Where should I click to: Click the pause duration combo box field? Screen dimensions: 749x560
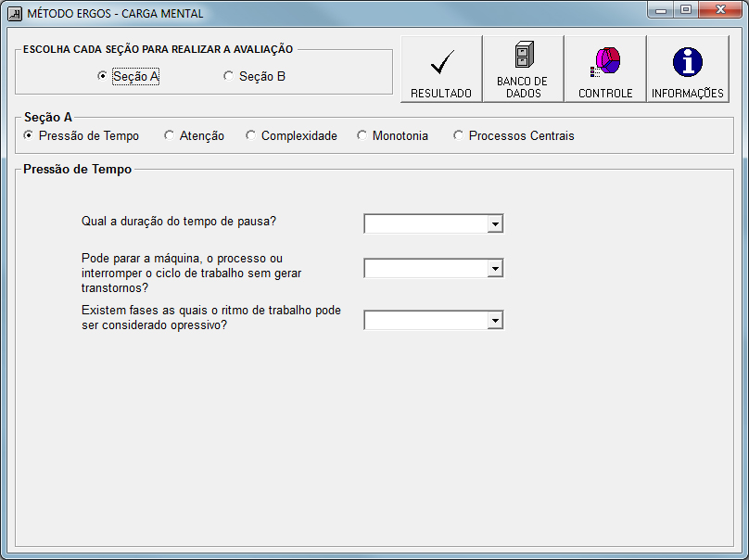click(x=434, y=223)
